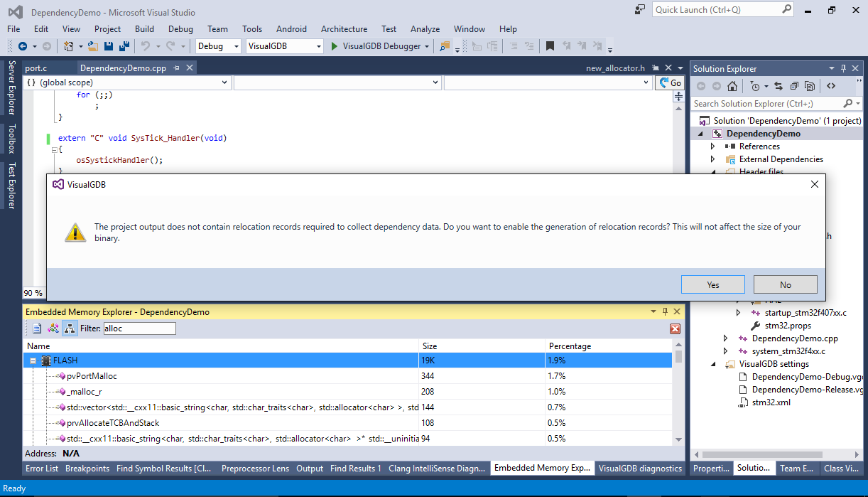Pin the Solution Explorer panel
868x497 pixels.
pyautogui.click(x=844, y=68)
